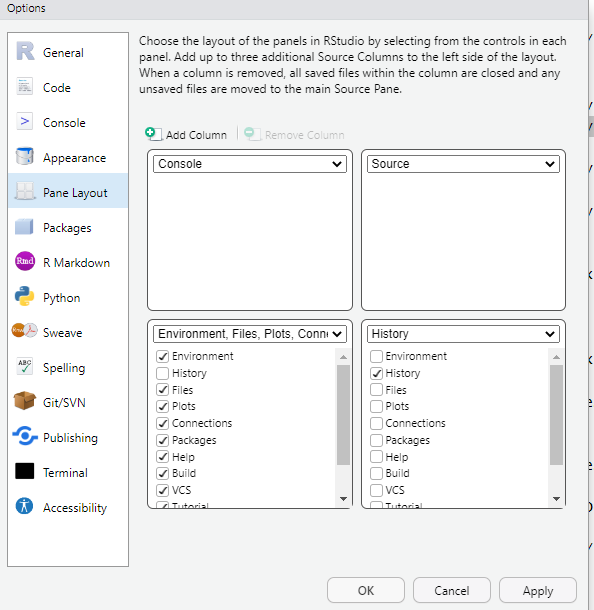Open the Console pane dropdown
594x610 pixels.
click(x=250, y=164)
